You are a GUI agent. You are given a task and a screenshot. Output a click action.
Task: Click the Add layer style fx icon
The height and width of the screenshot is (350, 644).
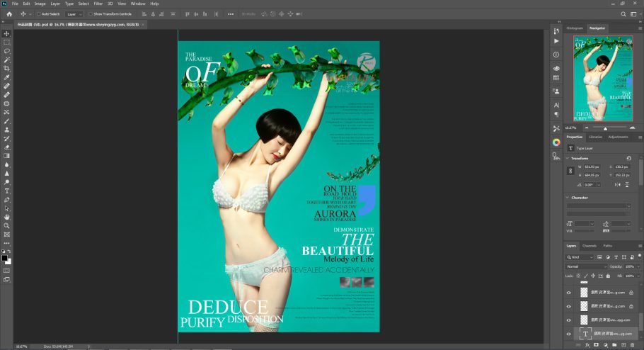click(x=587, y=345)
